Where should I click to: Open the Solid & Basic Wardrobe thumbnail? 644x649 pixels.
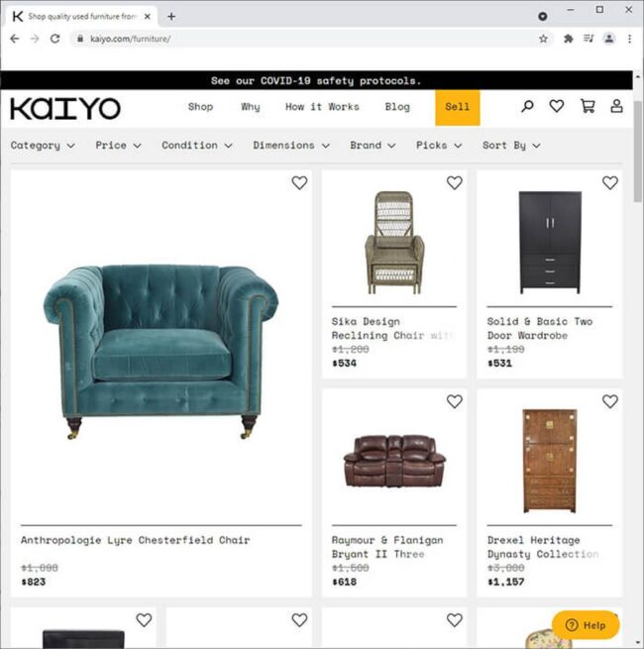click(550, 242)
